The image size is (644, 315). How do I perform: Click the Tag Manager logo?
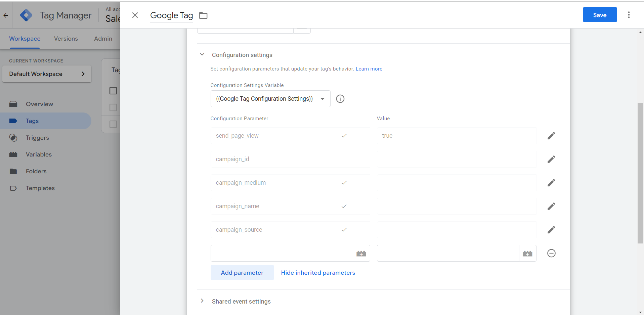tap(26, 15)
